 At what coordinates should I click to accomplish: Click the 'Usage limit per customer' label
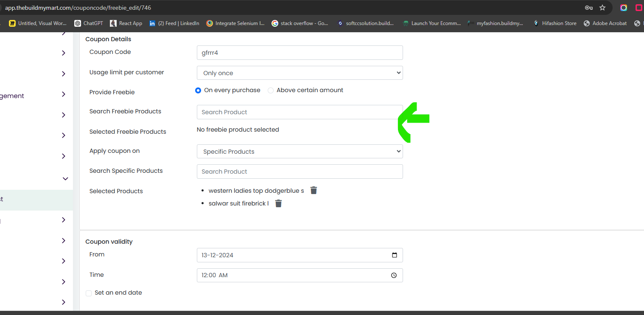(x=126, y=72)
